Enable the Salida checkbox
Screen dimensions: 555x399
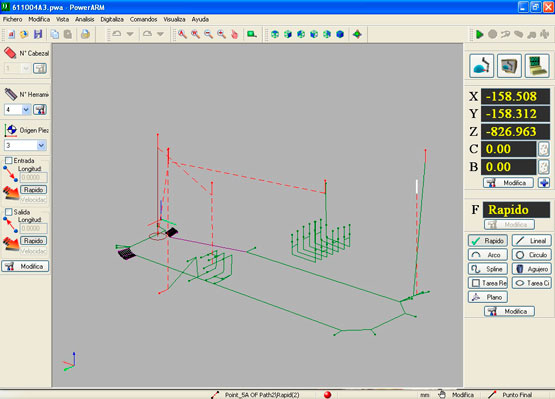tap(8, 212)
